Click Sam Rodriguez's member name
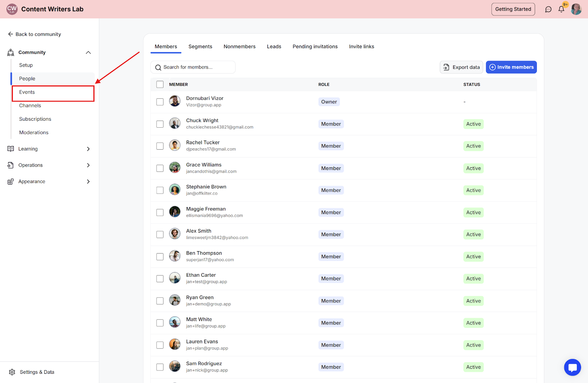The image size is (588, 383). (x=204, y=364)
